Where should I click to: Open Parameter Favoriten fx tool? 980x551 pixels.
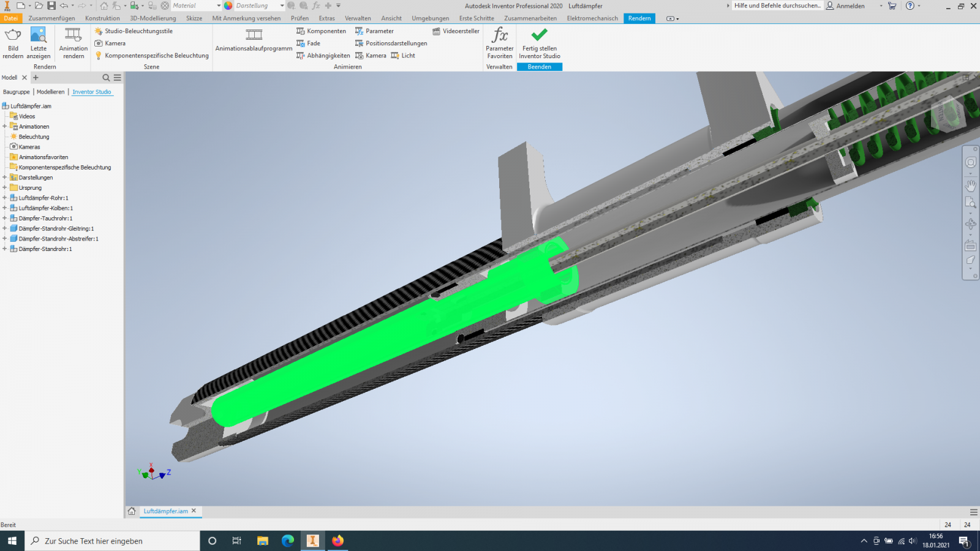(x=500, y=43)
